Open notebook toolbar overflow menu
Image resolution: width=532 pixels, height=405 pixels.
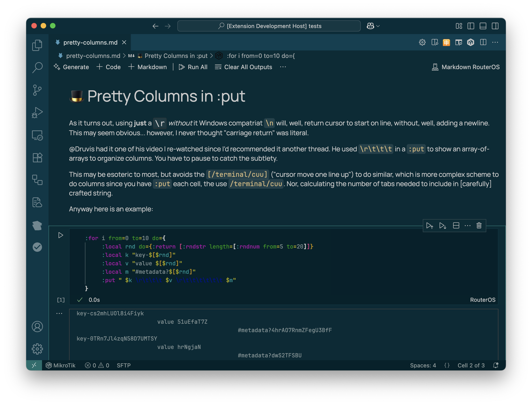coord(283,67)
